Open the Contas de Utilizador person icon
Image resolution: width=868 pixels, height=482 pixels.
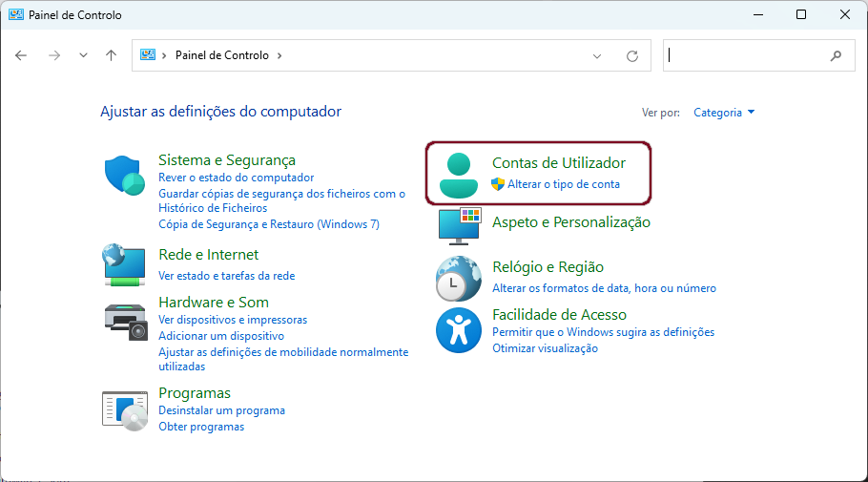pos(459,176)
